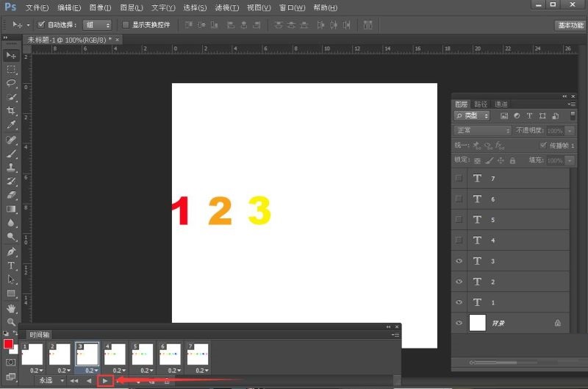This screenshot has height=389, width=588.
Task: Open frame 1 delay 0.2 dropdown
Action: 35,371
